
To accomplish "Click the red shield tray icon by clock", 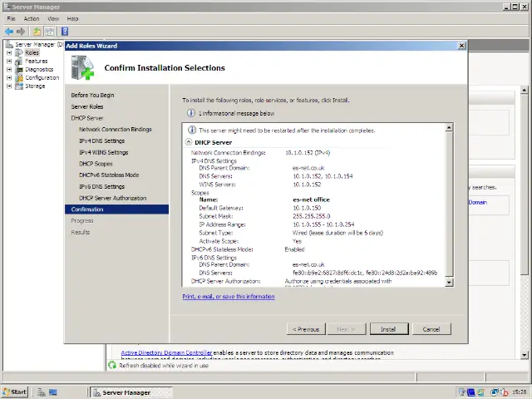I will coord(505,392).
